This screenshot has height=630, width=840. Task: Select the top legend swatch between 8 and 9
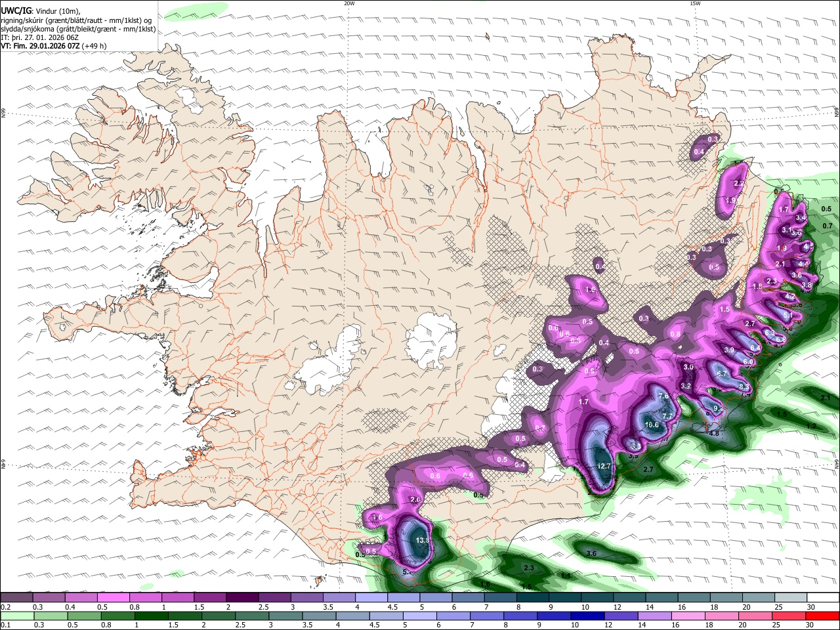533,598
